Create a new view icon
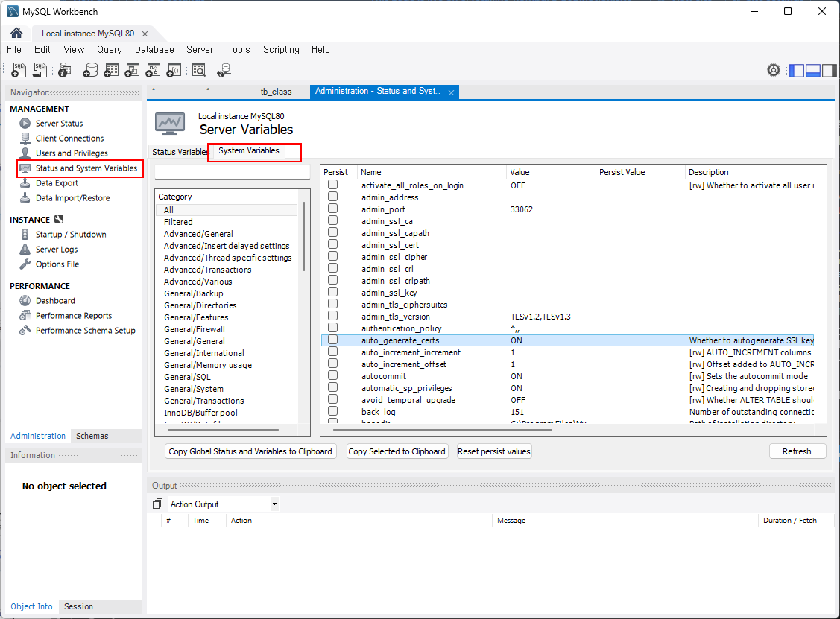 point(132,70)
